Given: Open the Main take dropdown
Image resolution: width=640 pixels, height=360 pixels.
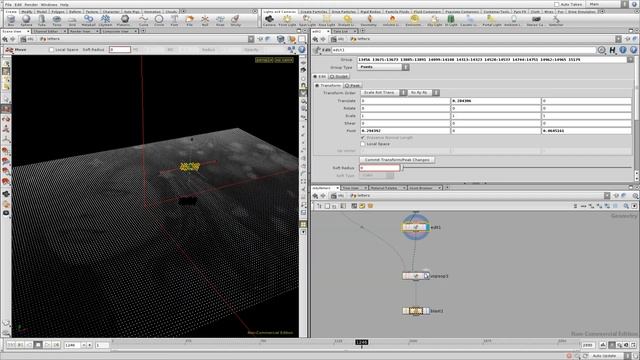Looking at the screenshot, I should [x=608, y=4].
